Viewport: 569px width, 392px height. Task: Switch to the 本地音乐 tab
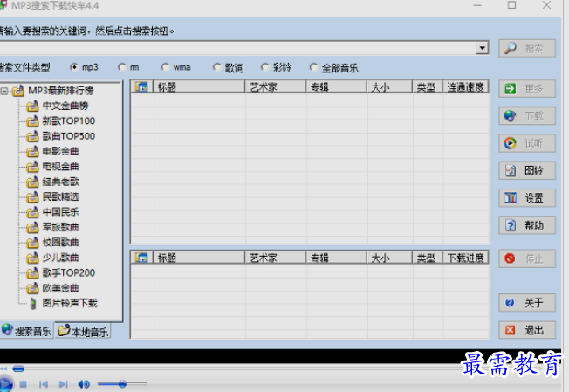83,331
